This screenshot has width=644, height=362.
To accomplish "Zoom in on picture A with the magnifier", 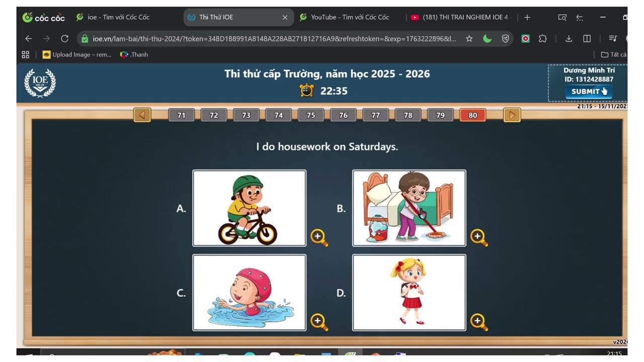I will pos(319,237).
